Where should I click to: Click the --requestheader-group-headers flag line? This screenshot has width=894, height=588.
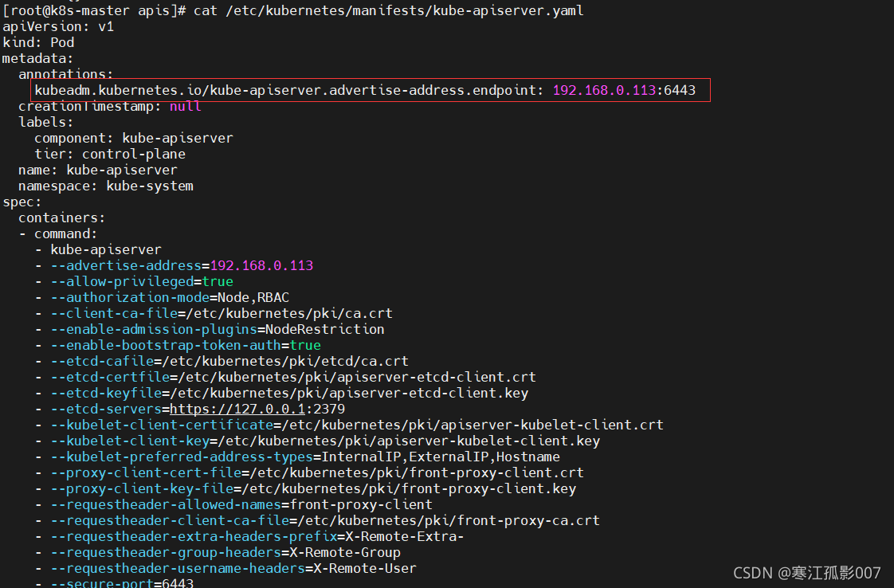(x=218, y=553)
